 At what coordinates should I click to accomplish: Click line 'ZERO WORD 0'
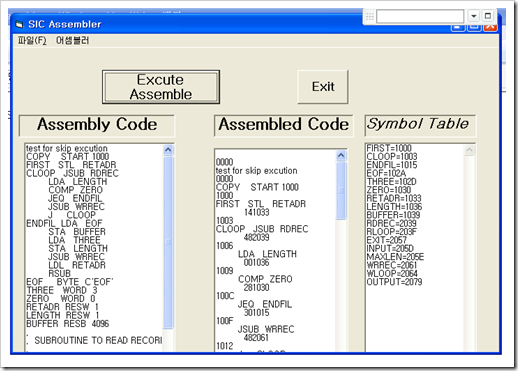point(61,299)
